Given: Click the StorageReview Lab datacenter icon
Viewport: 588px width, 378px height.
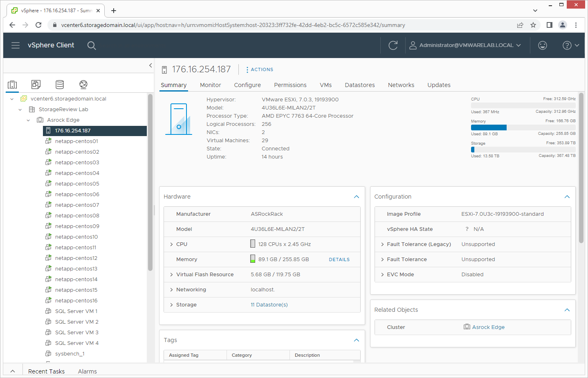Looking at the screenshot, I should click(x=32, y=110).
